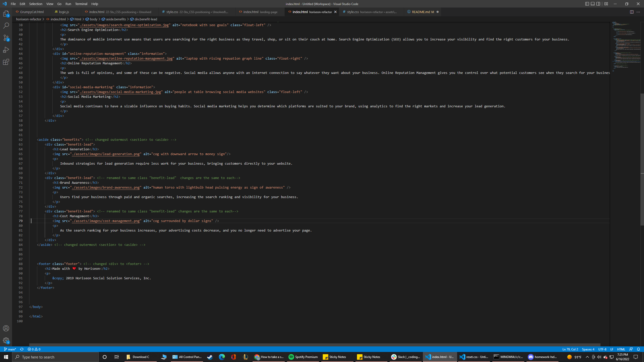The width and height of the screenshot is (644, 362).
Task: Open the Run and Debug view
Action: coord(6,50)
